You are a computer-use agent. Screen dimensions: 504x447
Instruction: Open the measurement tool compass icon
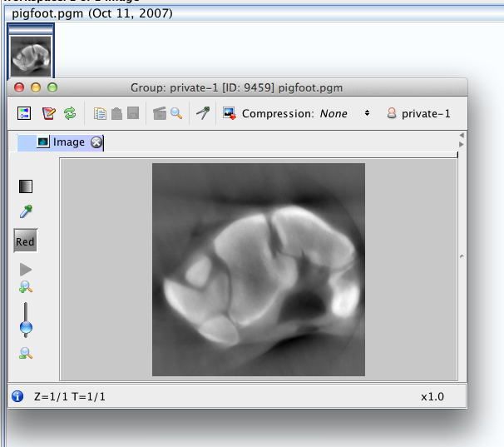pos(203,113)
